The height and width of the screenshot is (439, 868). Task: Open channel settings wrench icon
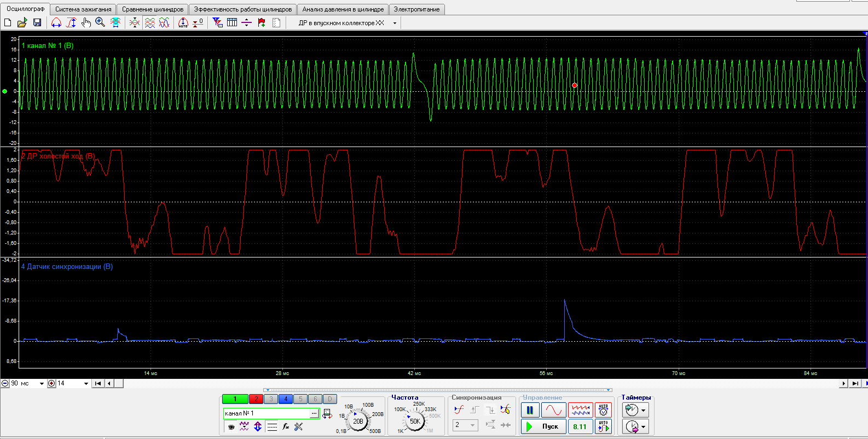pyautogui.click(x=299, y=426)
